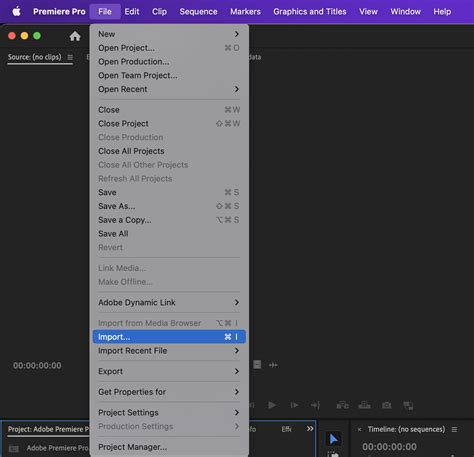
Task: Open the Source panel hamburger menu
Action: (x=70, y=57)
